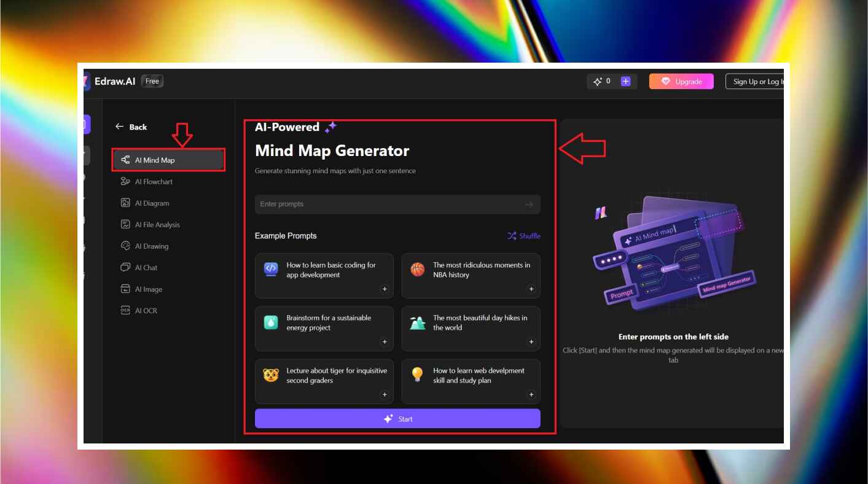Click the mountain icon on hikes prompt
Viewport: 868px width, 484px height.
pos(418,322)
